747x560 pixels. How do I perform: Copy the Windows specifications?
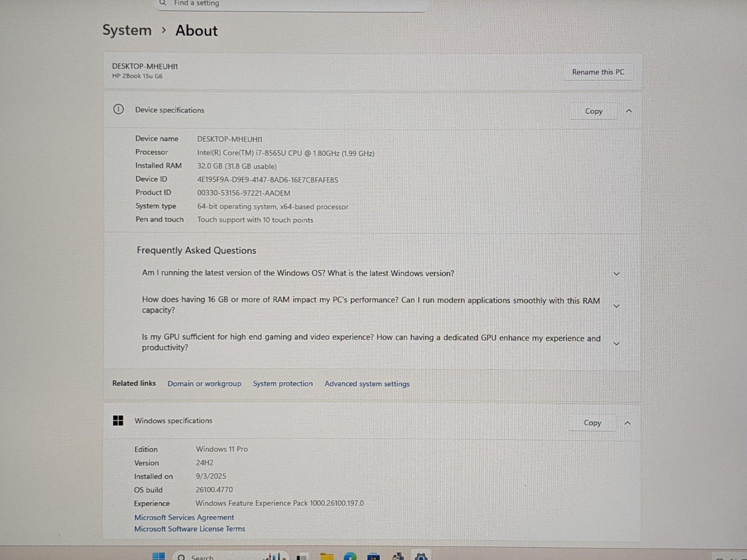pos(592,423)
